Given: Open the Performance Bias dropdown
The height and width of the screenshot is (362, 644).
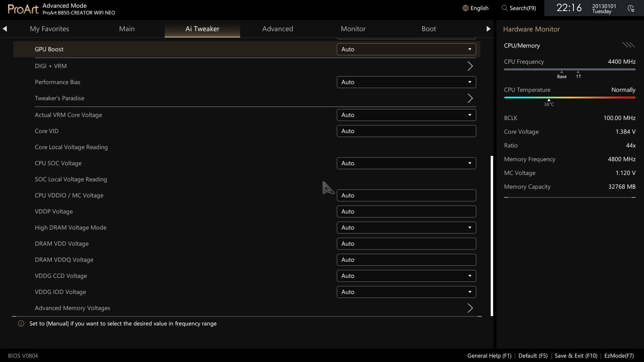Looking at the screenshot, I should pos(406,82).
